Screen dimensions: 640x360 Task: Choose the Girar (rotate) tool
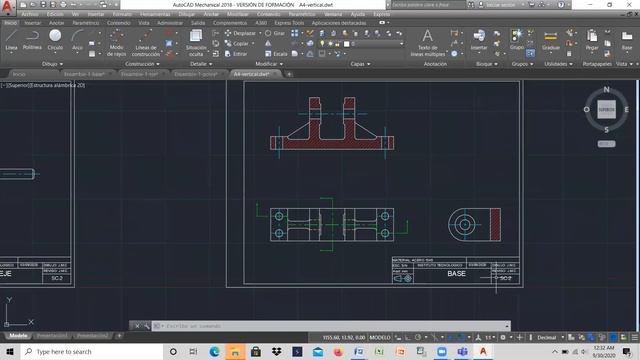(275, 33)
